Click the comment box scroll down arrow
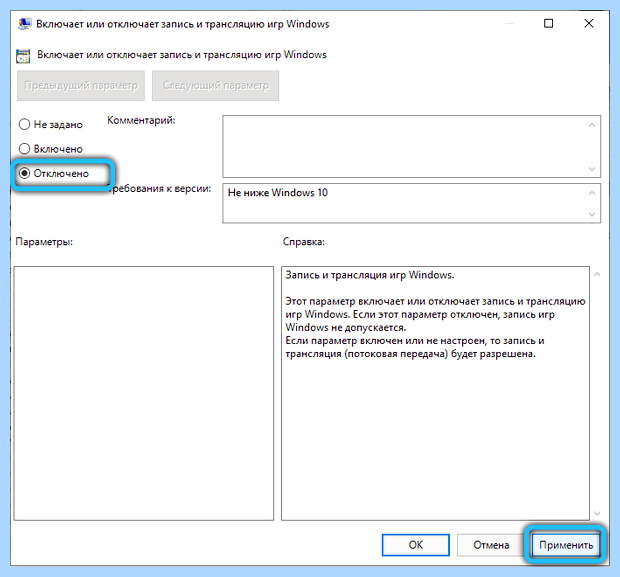The image size is (620, 577). [592, 169]
